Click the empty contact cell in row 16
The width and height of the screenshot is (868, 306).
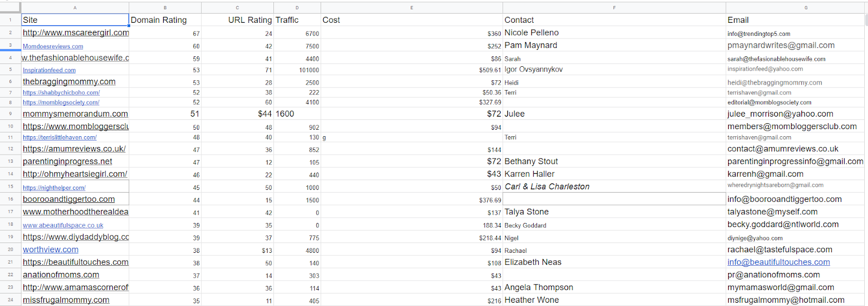click(x=614, y=199)
